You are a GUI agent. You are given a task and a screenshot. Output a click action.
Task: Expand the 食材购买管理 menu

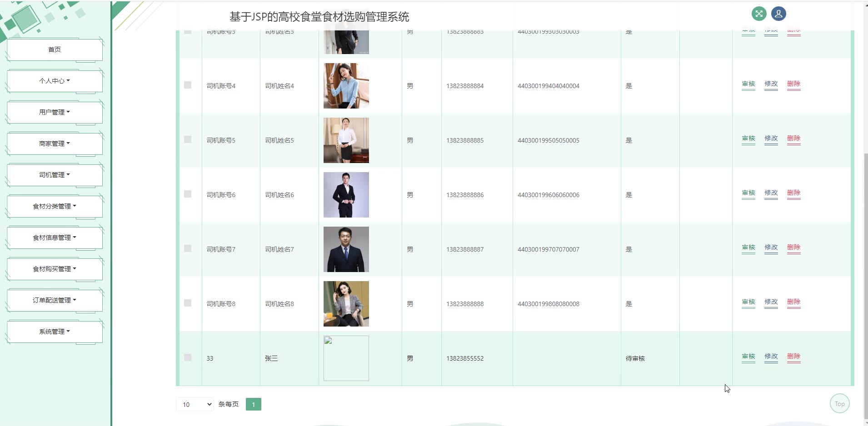[55, 269]
